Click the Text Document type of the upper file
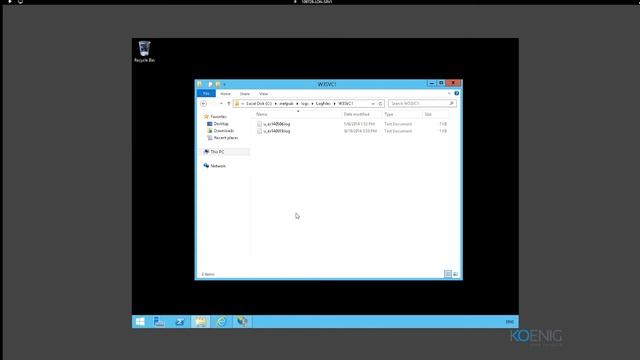 pos(398,124)
